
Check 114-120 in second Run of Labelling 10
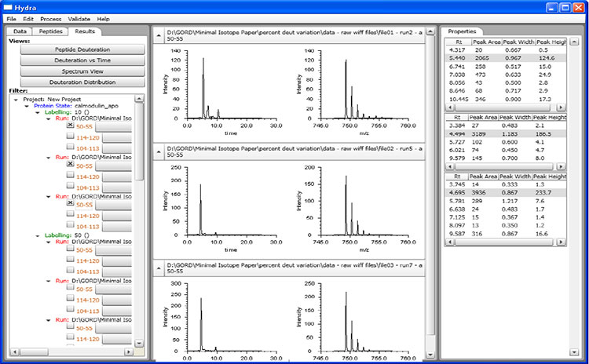(70, 174)
